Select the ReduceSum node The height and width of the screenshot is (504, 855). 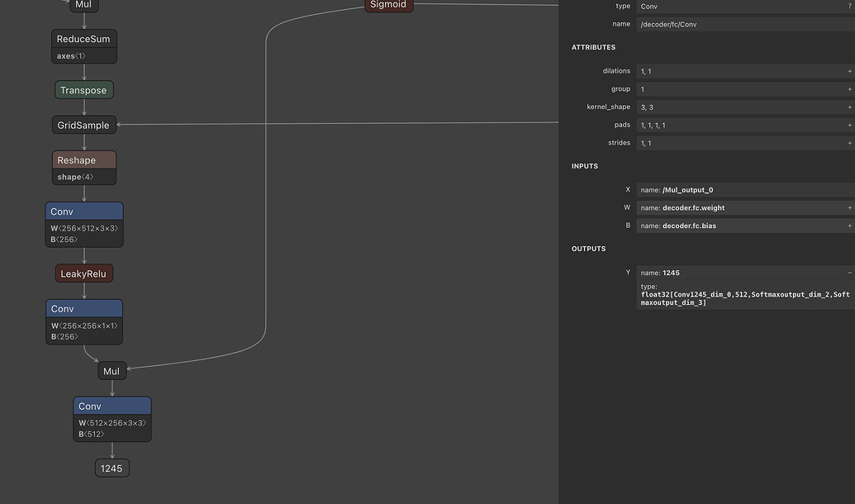(83, 39)
